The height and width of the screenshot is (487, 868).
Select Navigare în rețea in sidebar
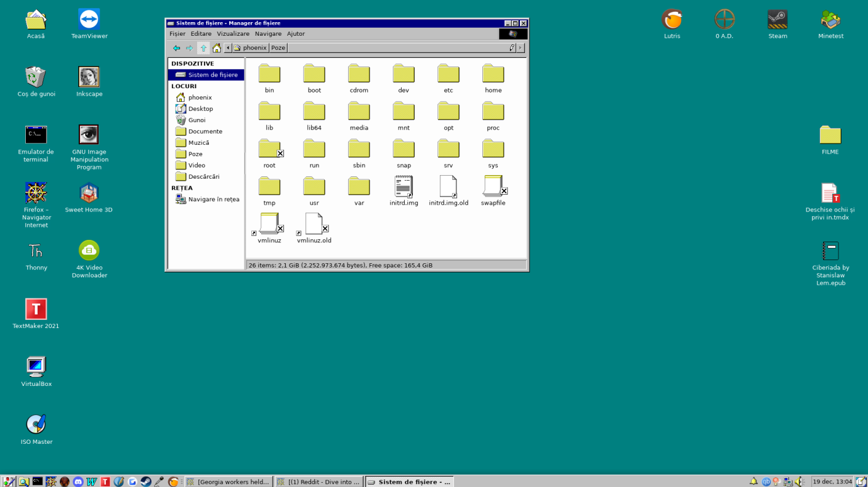click(x=206, y=199)
